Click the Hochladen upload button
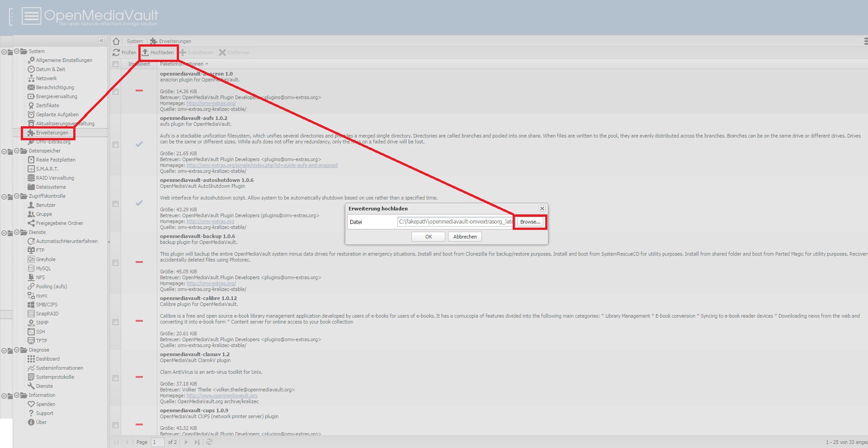Screen dimensions: 868x448 (158, 52)
